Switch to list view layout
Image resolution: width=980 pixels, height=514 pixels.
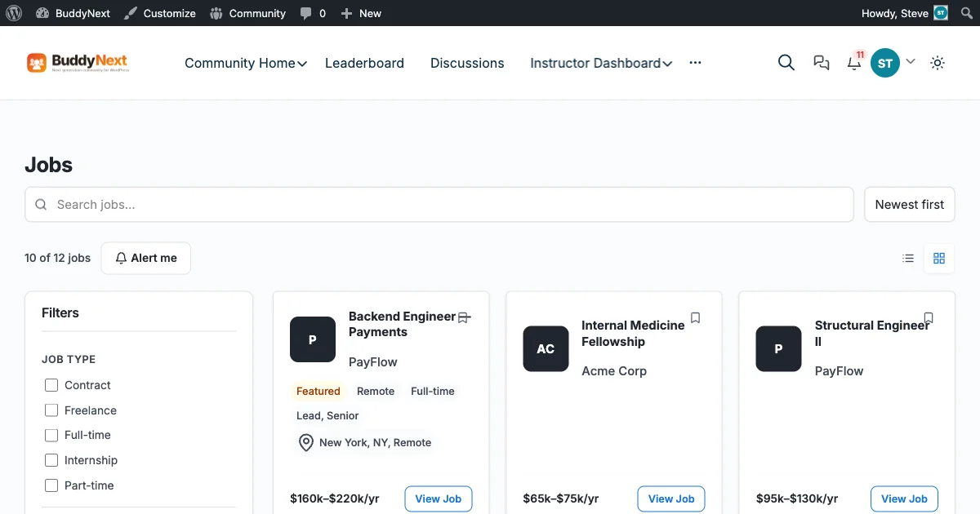908,258
